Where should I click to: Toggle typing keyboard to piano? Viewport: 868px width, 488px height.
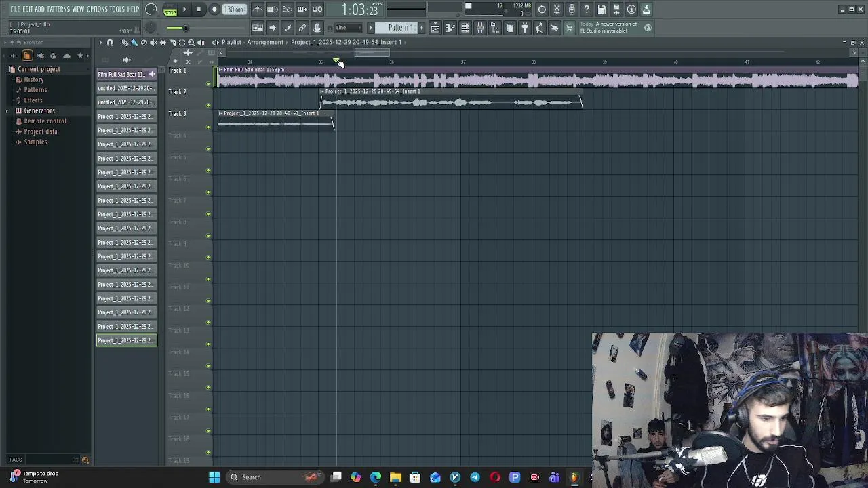point(258,28)
